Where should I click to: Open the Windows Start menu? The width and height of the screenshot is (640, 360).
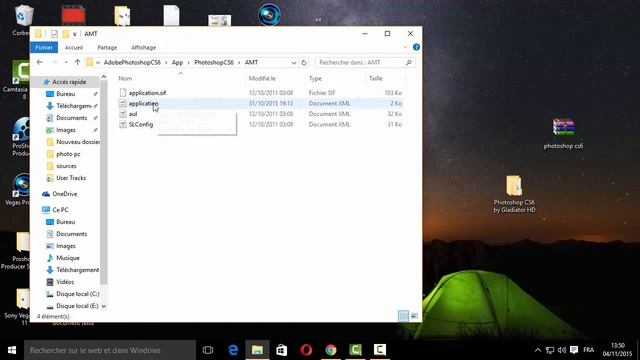coord(12,350)
